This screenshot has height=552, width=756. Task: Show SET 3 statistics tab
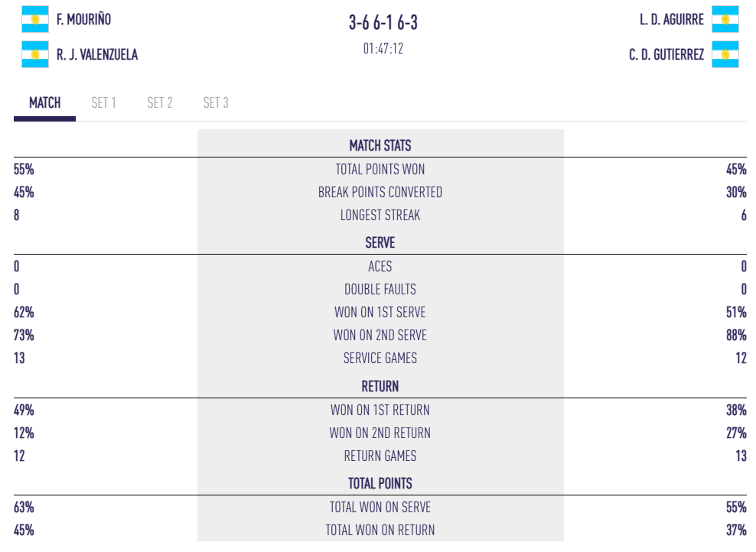pos(215,102)
